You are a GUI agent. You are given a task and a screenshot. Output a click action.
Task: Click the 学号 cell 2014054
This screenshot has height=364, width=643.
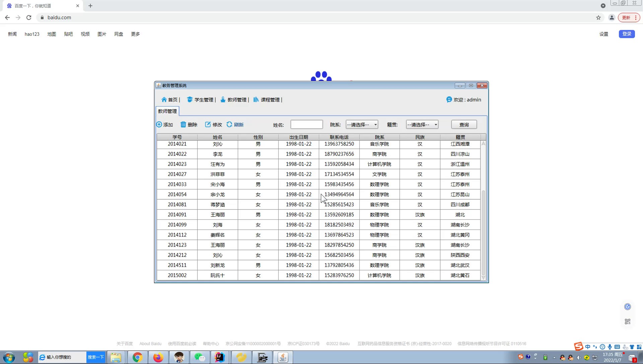pyautogui.click(x=177, y=194)
